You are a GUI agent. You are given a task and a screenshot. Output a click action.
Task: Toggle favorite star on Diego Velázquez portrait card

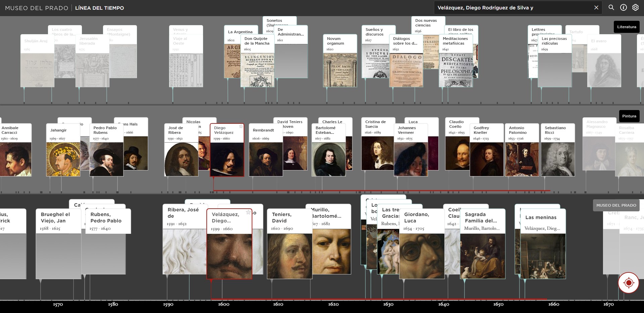(x=241, y=126)
